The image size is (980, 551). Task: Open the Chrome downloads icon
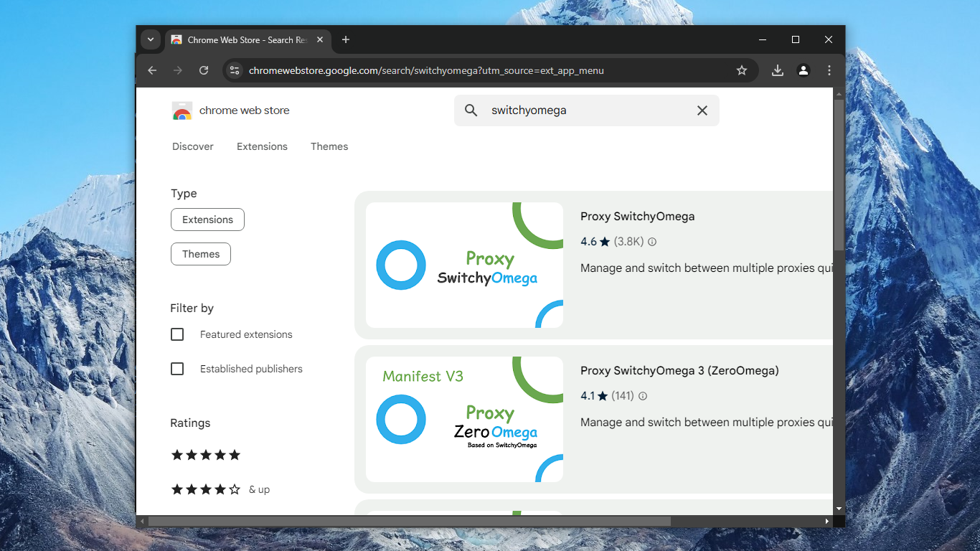pos(778,70)
